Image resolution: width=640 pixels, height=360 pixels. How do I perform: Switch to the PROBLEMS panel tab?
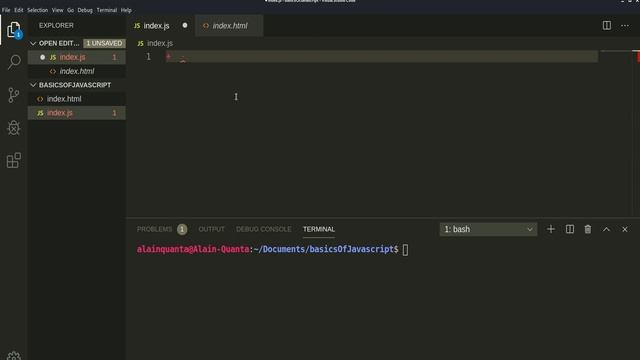tap(154, 229)
